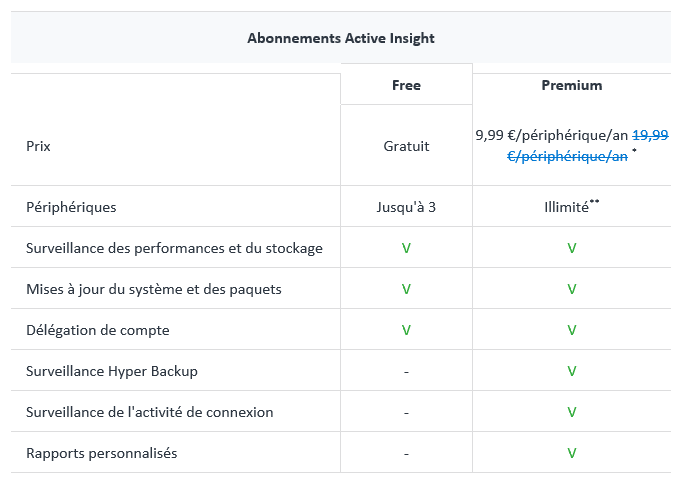The height and width of the screenshot is (487, 683).
Task: Click the Free checkmark for Mises à jour
Action: coord(406,289)
